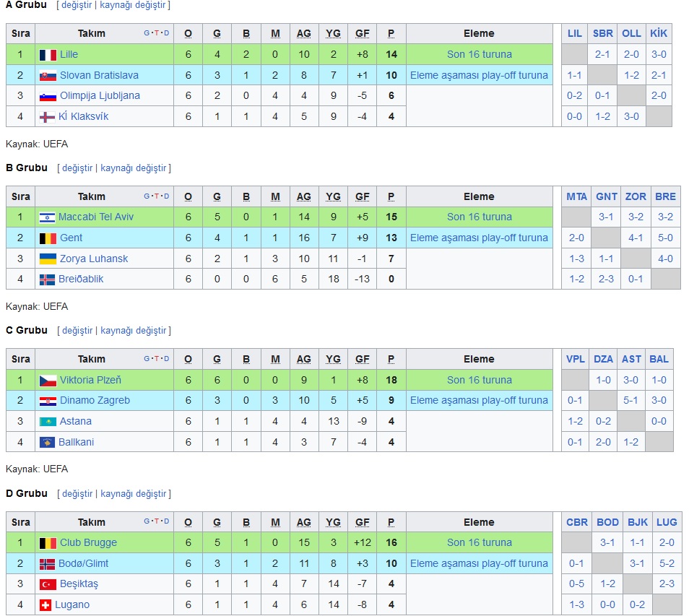Image resolution: width=689 pixels, height=616 pixels.
Task: Click the Slovakia flag next to Slovan Bratislava
Action: (x=48, y=76)
